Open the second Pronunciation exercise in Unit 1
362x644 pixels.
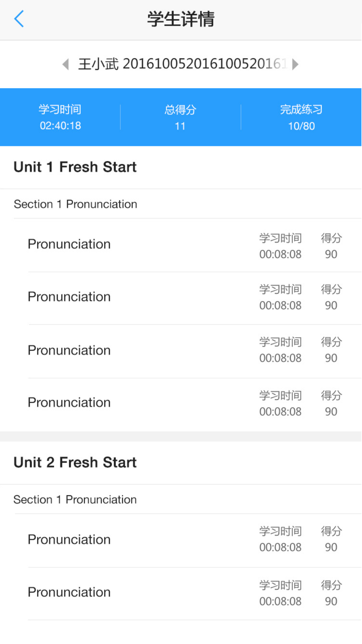[x=69, y=297]
